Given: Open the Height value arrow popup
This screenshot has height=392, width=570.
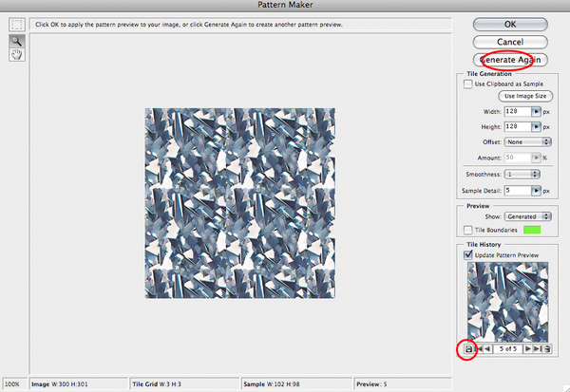Looking at the screenshot, I should (536, 127).
